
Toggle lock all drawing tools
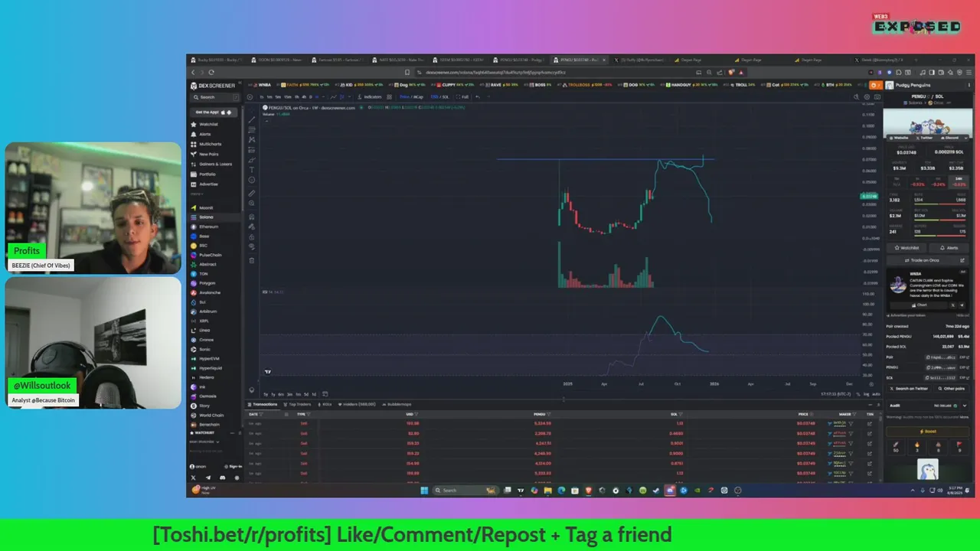[252, 236]
